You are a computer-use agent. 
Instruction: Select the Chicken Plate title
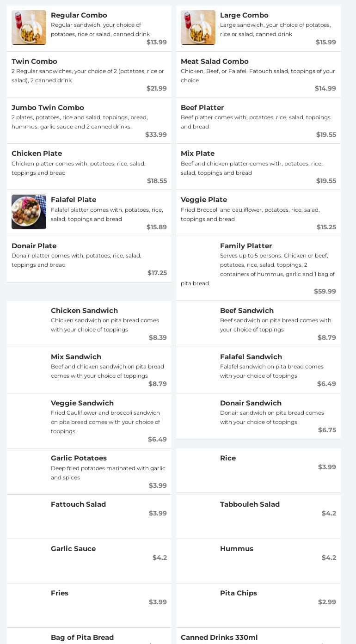(37, 153)
